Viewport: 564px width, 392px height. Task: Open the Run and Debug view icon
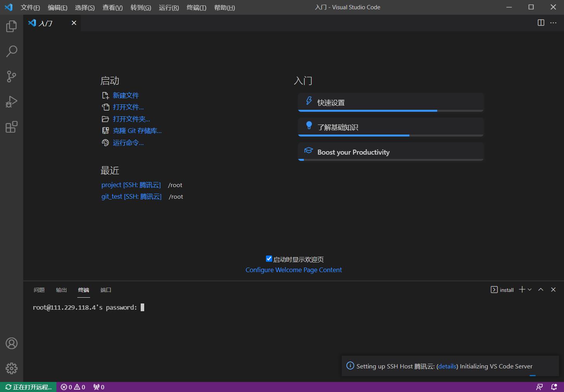[x=12, y=102]
